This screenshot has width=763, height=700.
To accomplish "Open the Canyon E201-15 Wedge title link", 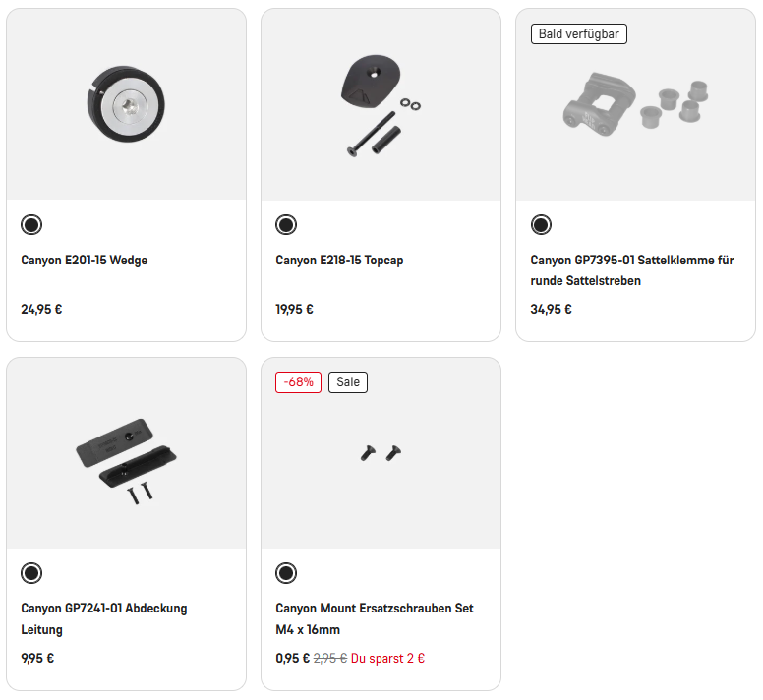I will point(85,261).
